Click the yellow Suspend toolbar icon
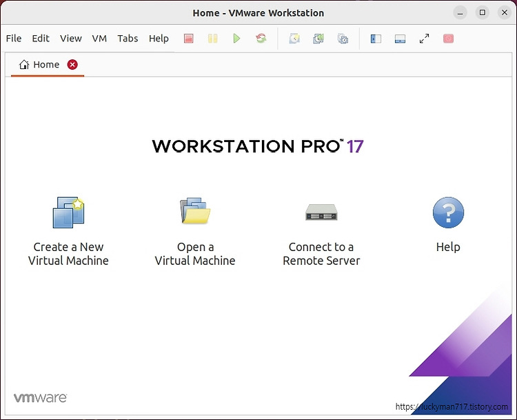517x420 pixels. pyautogui.click(x=213, y=39)
